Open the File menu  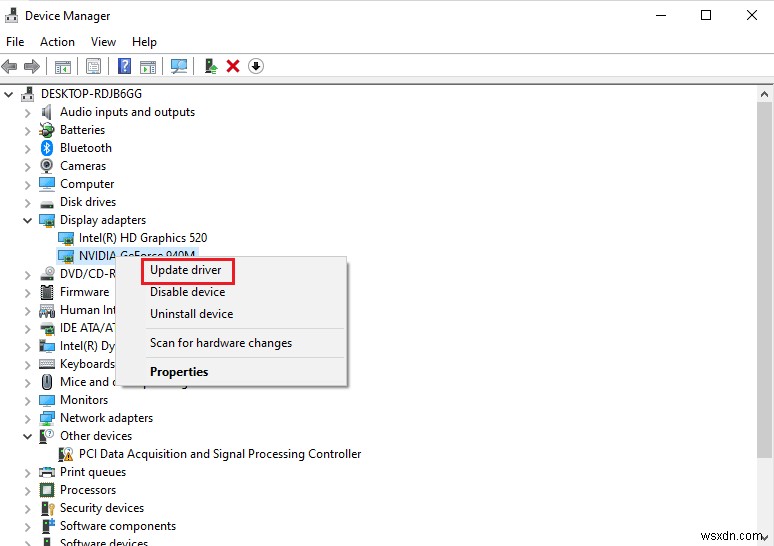coord(15,42)
